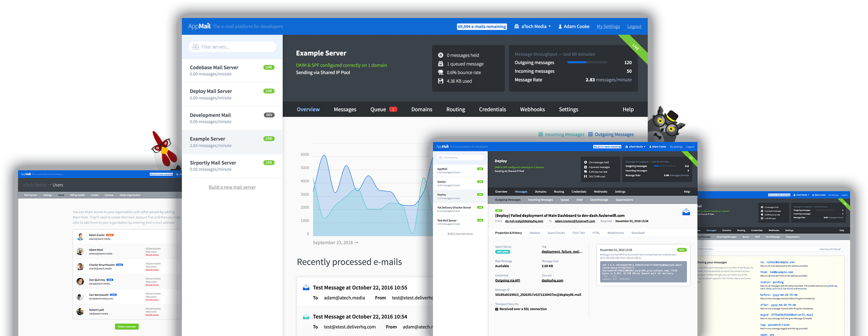
Task: Click the held messages pause icon
Action: [x=440, y=55]
